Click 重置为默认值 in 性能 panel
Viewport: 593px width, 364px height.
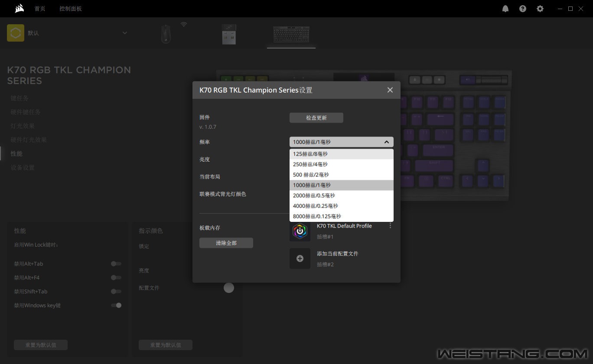41,345
